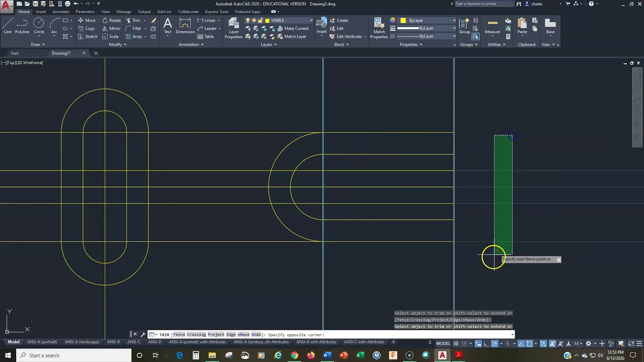Image resolution: width=644 pixels, height=362 pixels.
Task: Click the eRase option in command line
Action: 244,335
